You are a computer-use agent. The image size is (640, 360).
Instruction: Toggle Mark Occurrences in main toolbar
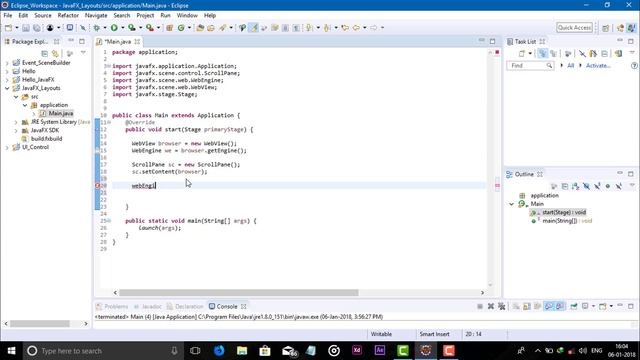click(x=253, y=28)
